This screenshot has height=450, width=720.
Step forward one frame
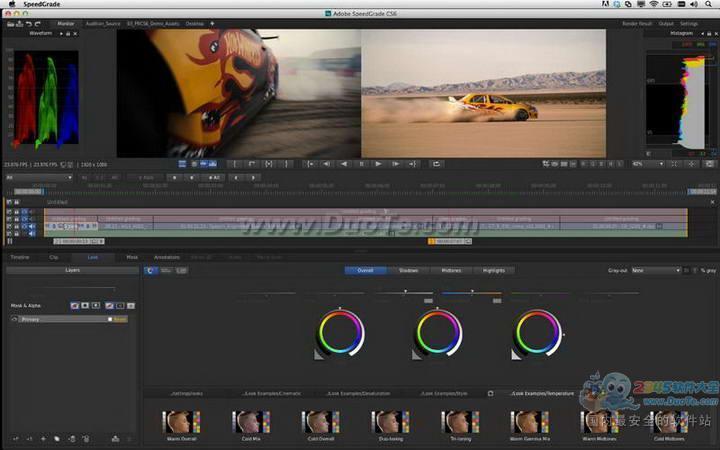click(x=395, y=164)
